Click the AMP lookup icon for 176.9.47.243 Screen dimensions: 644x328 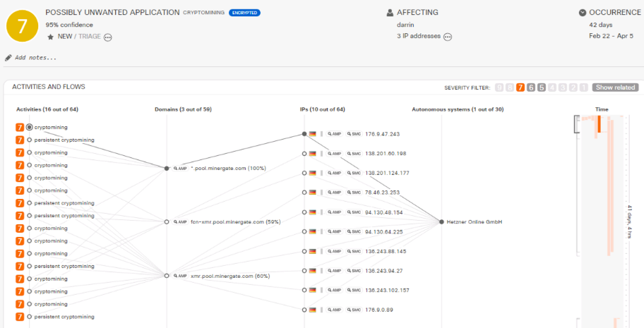tap(335, 133)
